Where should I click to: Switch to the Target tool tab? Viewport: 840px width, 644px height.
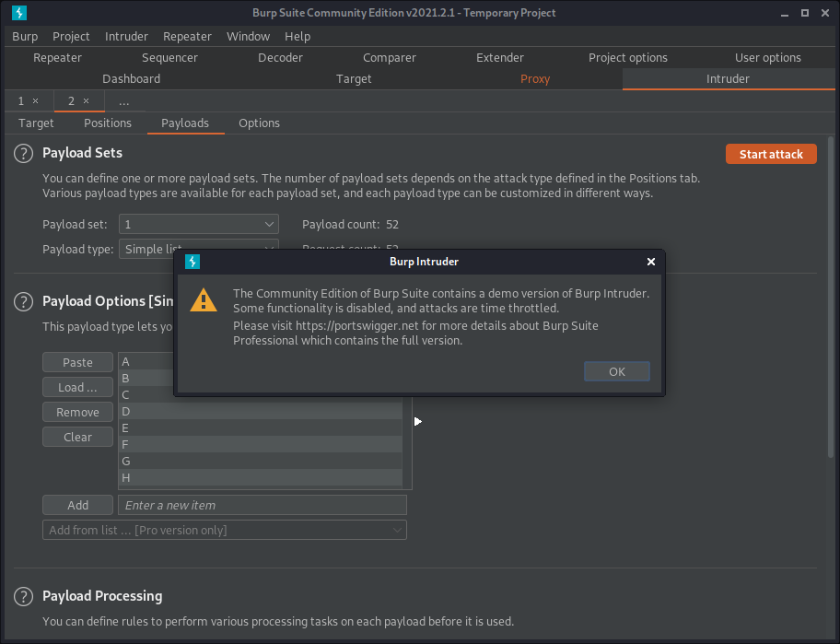tap(354, 78)
